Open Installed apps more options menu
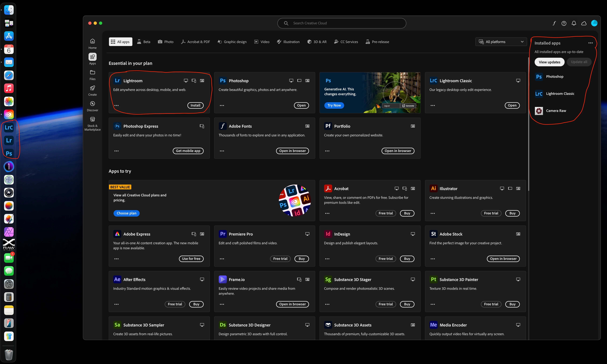This screenshot has height=364, width=607. (x=590, y=43)
